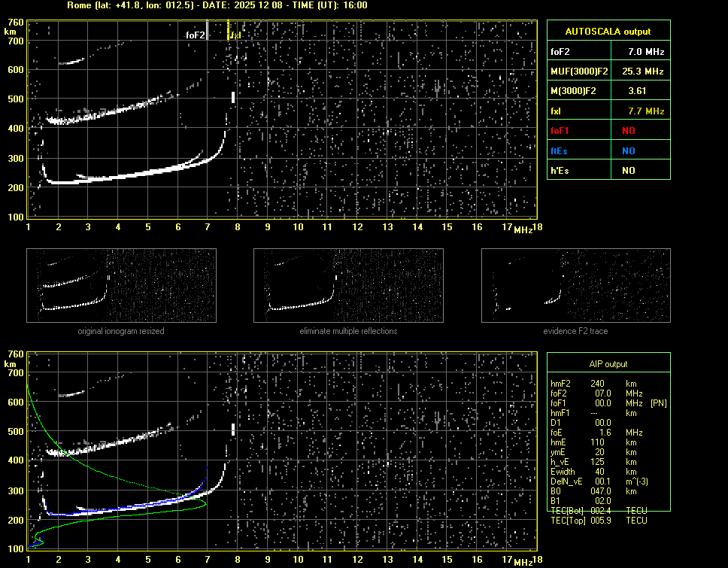This screenshot has height=568, width=728.
Task: Click the yellow fxI 7.7 MHz value
Action: (646, 111)
